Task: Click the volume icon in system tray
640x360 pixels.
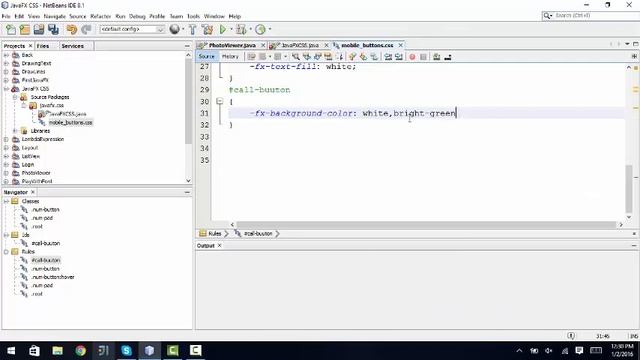Action: tap(549, 351)
